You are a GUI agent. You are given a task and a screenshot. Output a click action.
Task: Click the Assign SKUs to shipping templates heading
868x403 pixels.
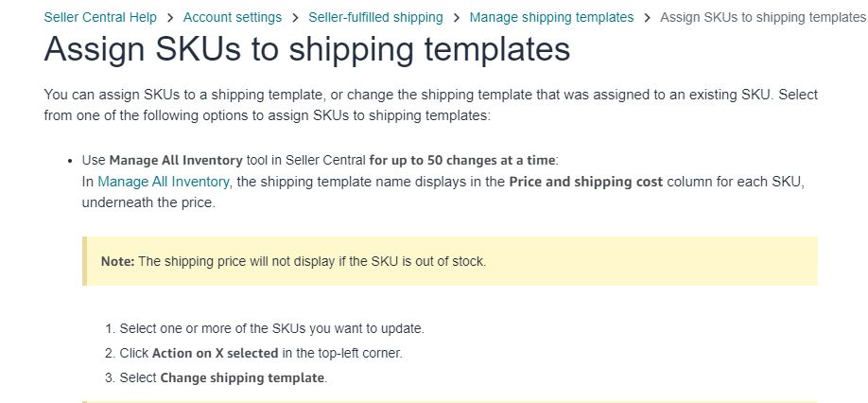click(x=306, y=48)
